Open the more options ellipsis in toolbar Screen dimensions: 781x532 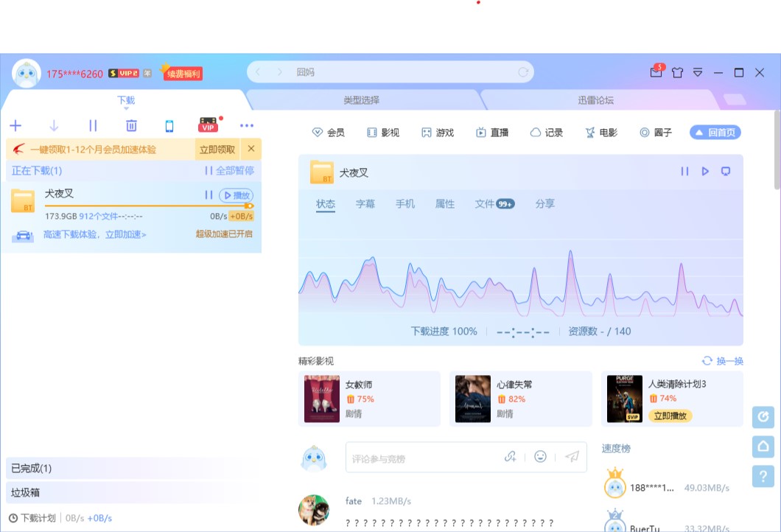click(247, 126)
